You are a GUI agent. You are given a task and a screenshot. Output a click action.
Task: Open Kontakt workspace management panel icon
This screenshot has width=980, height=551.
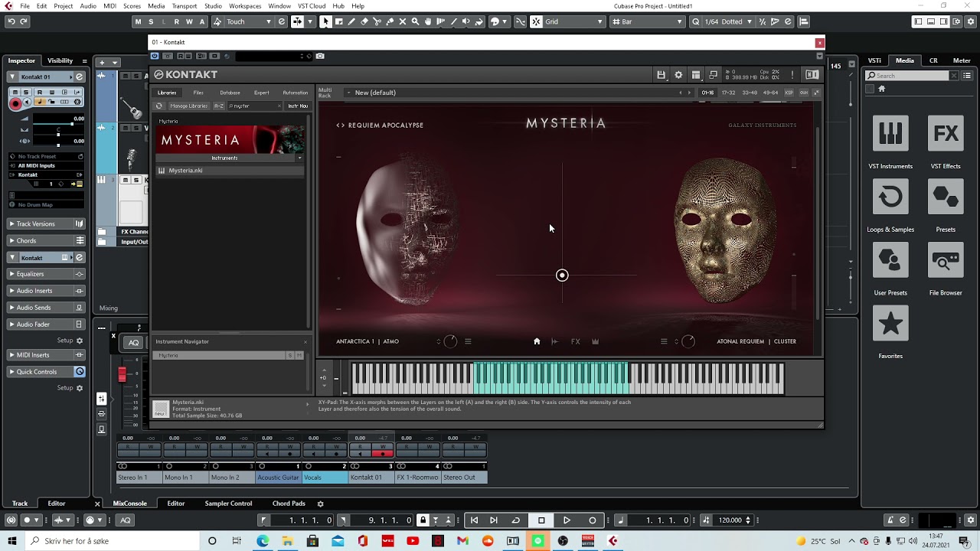[x=696, y=74]
